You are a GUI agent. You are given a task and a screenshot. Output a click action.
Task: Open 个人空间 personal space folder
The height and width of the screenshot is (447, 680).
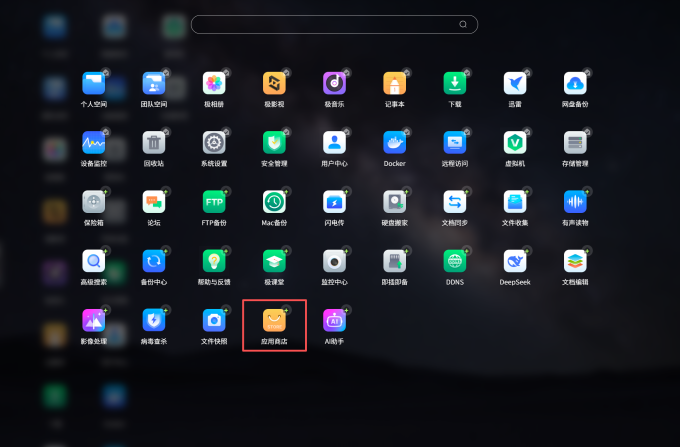tap(94, 83)
